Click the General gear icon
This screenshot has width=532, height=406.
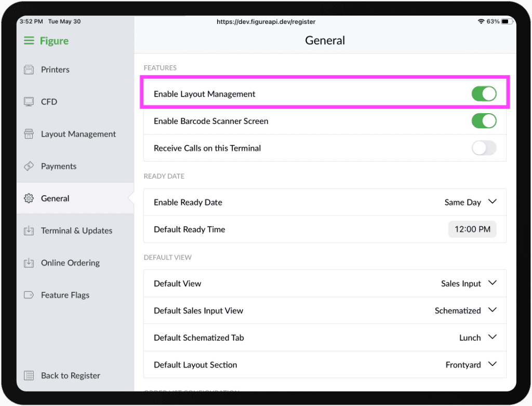pyautogui.click(x=29, y=198)
